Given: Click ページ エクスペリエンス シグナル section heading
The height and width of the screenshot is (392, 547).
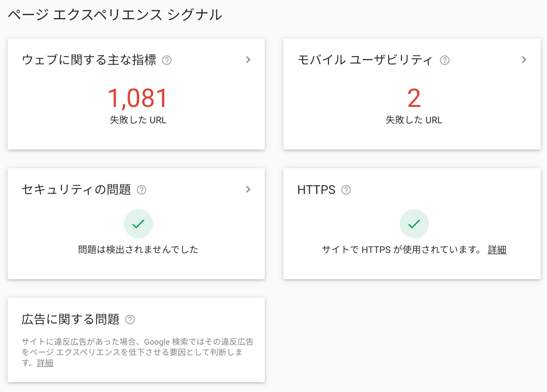Looking at the screenshot, I should 115,15.
